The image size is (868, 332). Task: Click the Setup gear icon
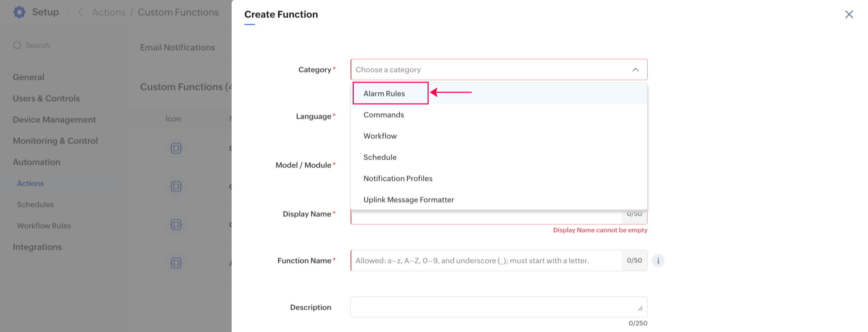click(x=19, y=12)
